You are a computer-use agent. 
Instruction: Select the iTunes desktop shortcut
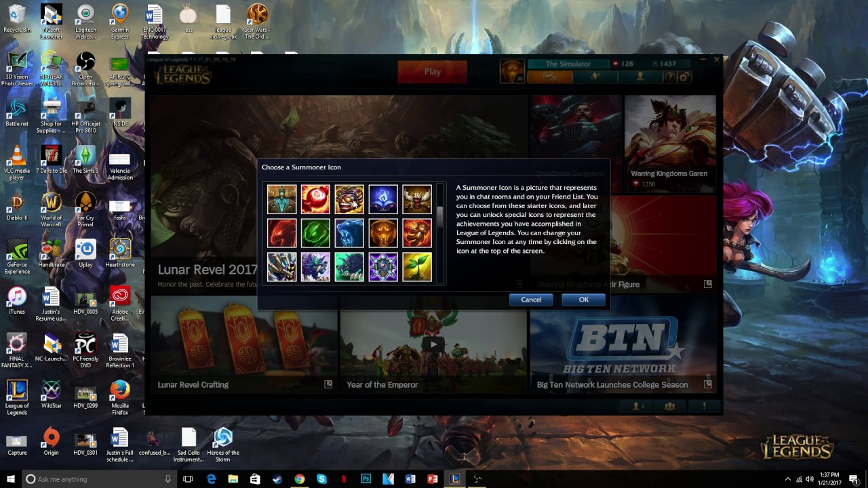tap(17, 301)
